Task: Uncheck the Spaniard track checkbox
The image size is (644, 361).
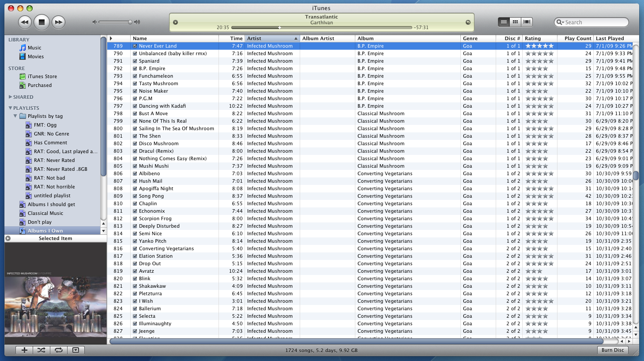Action: point(135,61)
